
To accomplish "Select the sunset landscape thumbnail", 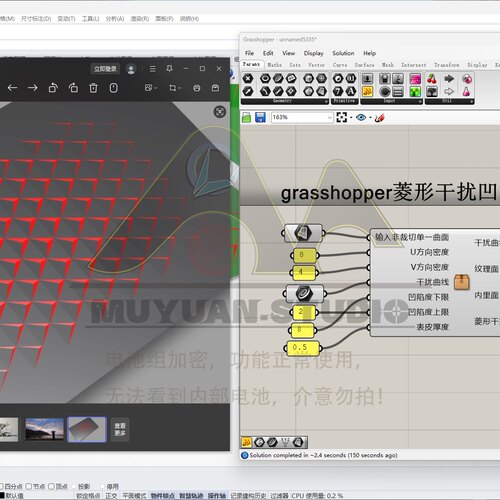I will (44, 429).
